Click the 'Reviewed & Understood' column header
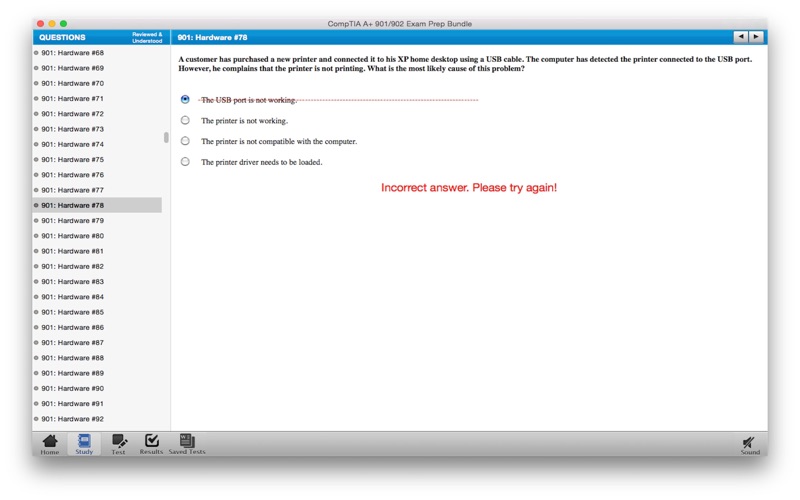This screenshot has width=800, height=500. pyautogui.click(x=147, y=37)
